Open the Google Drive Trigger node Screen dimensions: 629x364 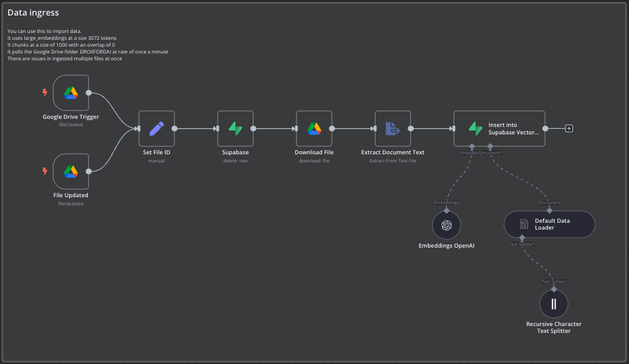(x=70, y=93)
